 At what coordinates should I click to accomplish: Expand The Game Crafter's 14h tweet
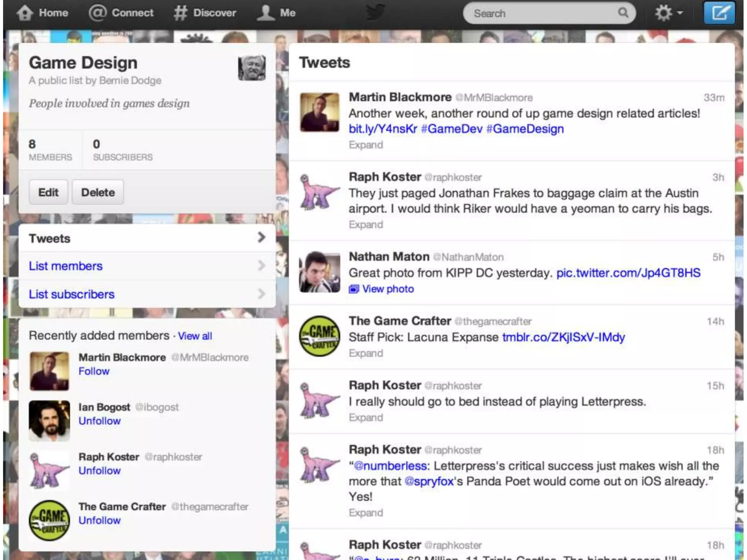366,353
